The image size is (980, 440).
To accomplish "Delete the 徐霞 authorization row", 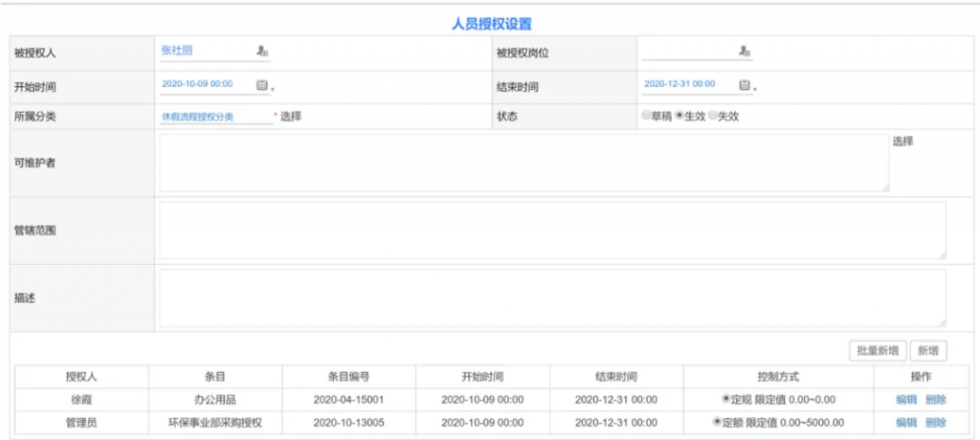I will (935, 399).
